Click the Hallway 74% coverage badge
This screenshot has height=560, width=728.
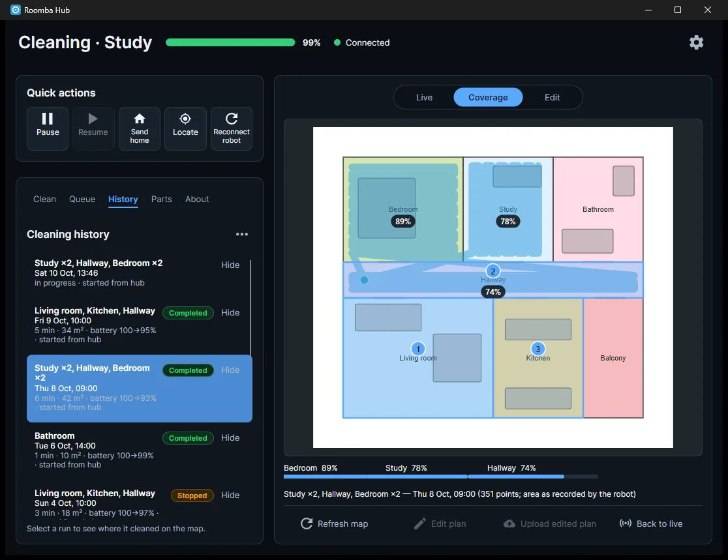[493, 292]
